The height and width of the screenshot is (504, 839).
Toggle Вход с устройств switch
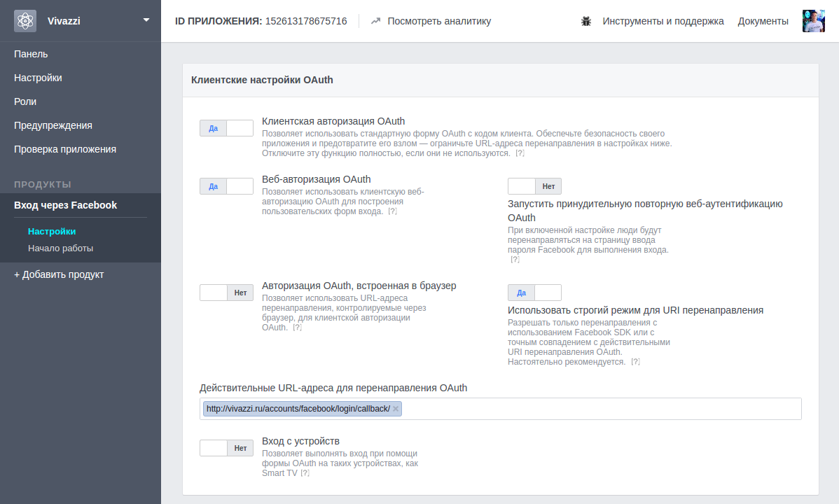(226, 448)
